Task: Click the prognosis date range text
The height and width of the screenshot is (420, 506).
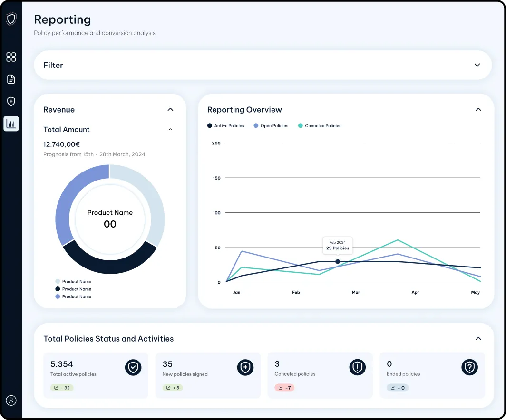Action: 94,154
